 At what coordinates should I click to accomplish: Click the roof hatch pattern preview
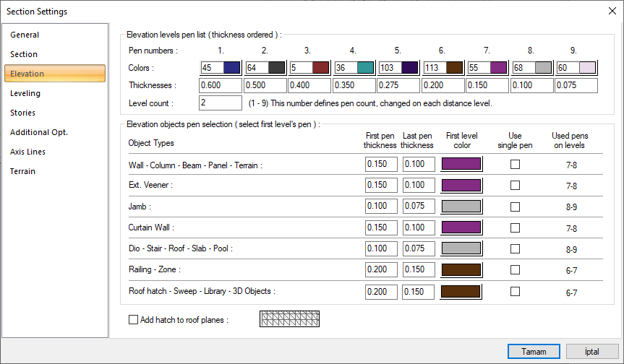click(289, 319)
